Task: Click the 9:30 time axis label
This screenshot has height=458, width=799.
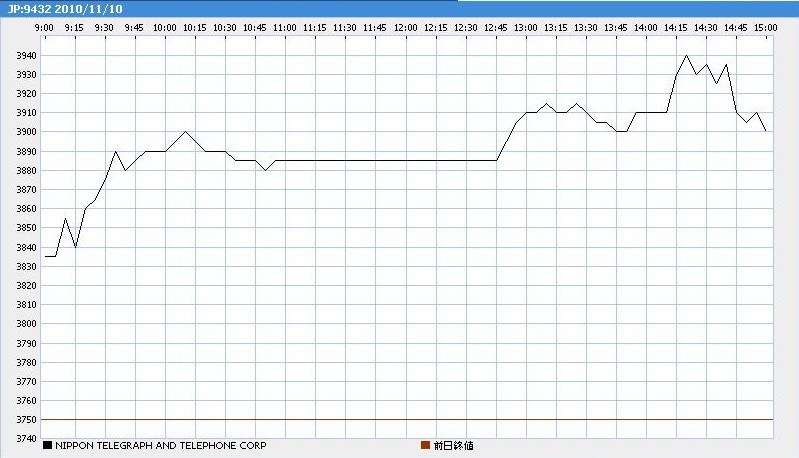Action: pyautogui.click(x=104, y=28)
